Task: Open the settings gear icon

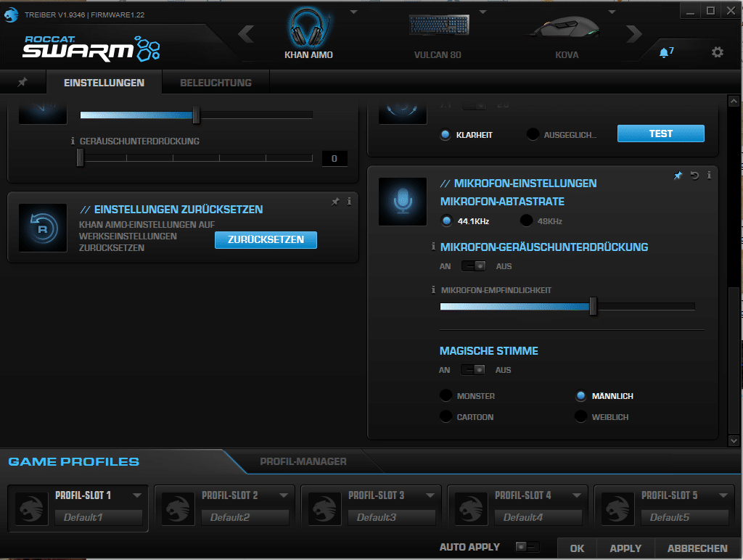Action: point(717,52)
